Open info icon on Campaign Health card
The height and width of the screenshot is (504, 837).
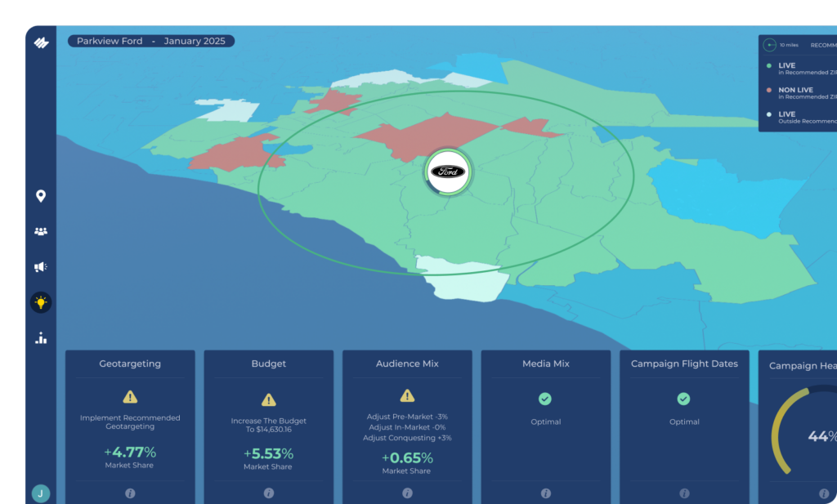pyautogui.click(x=824, y=493)
